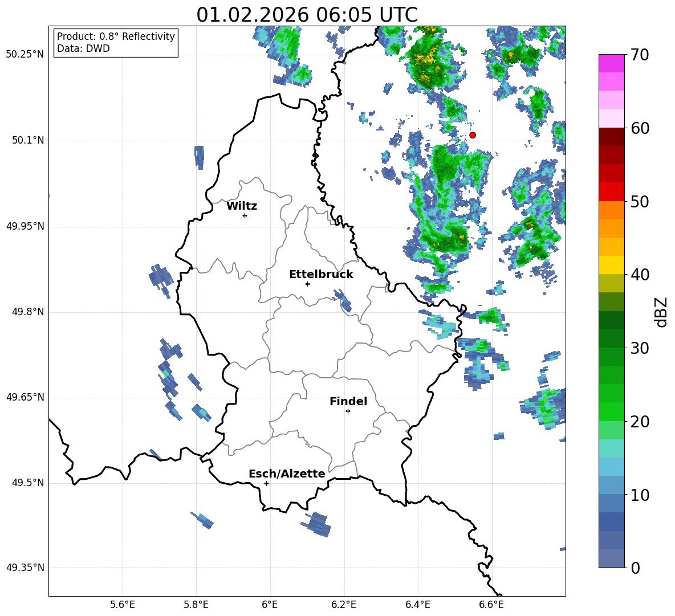Click the 49.65°N latitude label
Image resolution: width=675 pixels, height=616 pixels.
coord(25,397)
